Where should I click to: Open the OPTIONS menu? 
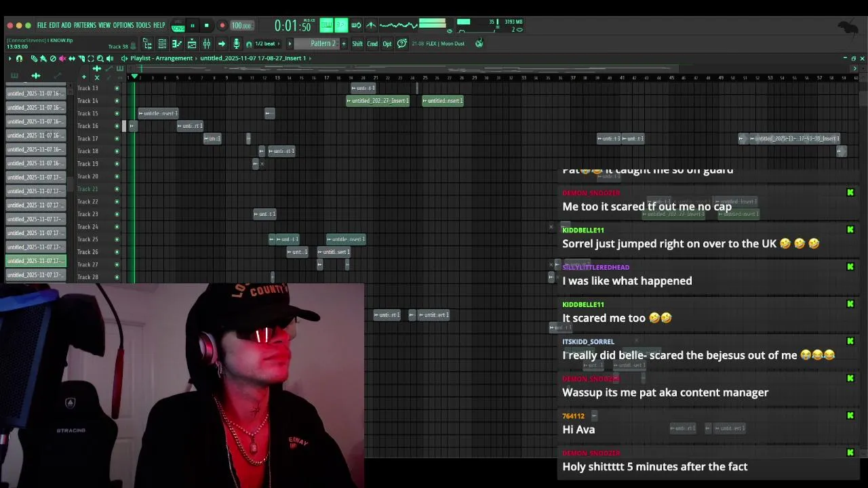(123, 25)
